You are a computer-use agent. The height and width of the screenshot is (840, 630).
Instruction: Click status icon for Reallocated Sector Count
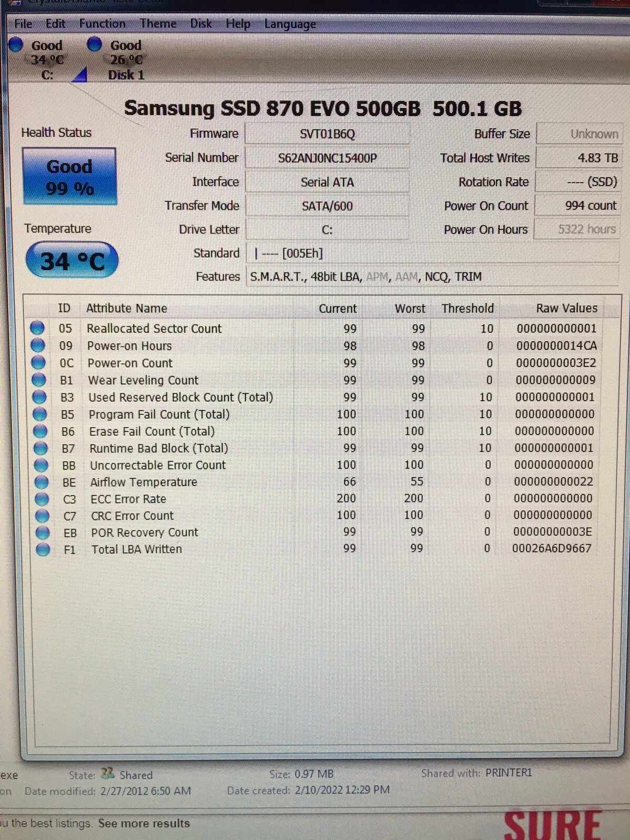point(37,328)
